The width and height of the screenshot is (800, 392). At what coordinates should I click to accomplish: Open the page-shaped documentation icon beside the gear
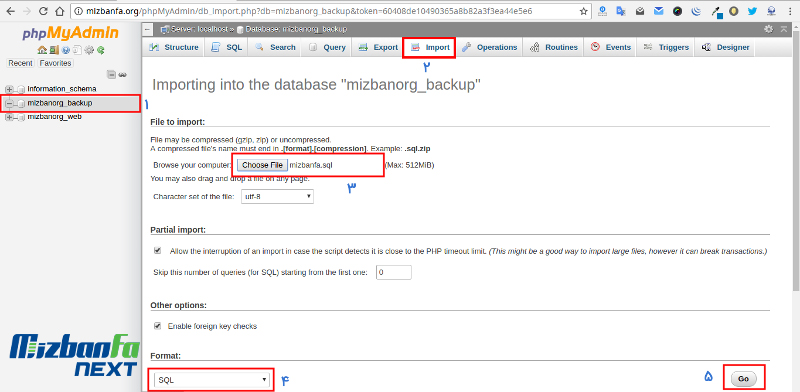[77, 50]
